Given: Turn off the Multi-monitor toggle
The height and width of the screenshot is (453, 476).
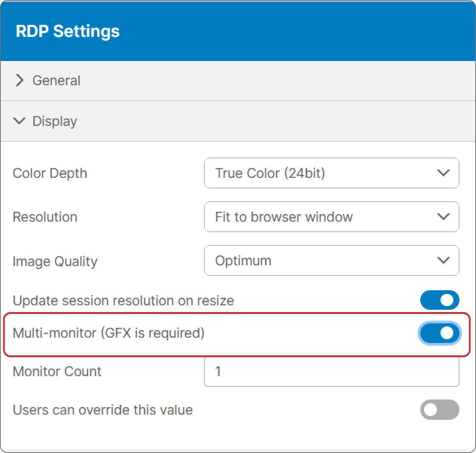Looking at the screenshot, I should (x=439, y=333).
